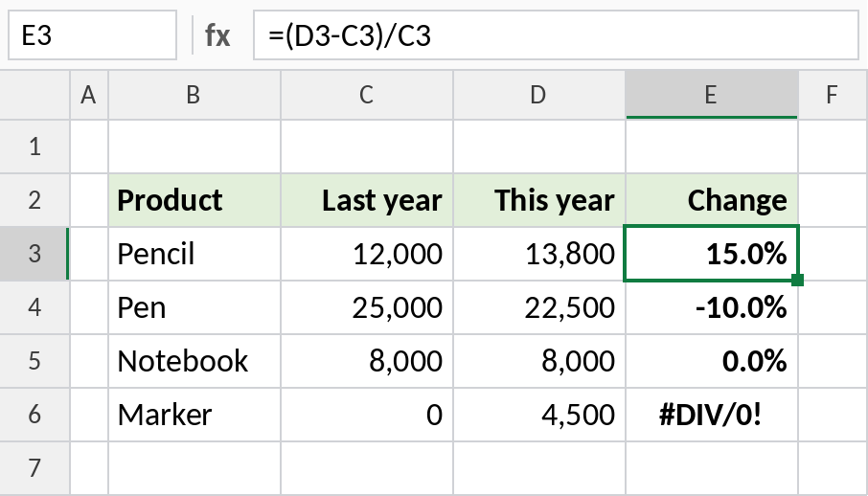This screenshot has height=496, width=868.
Task: Select highlighted column E header
Action: coord(712,95)
